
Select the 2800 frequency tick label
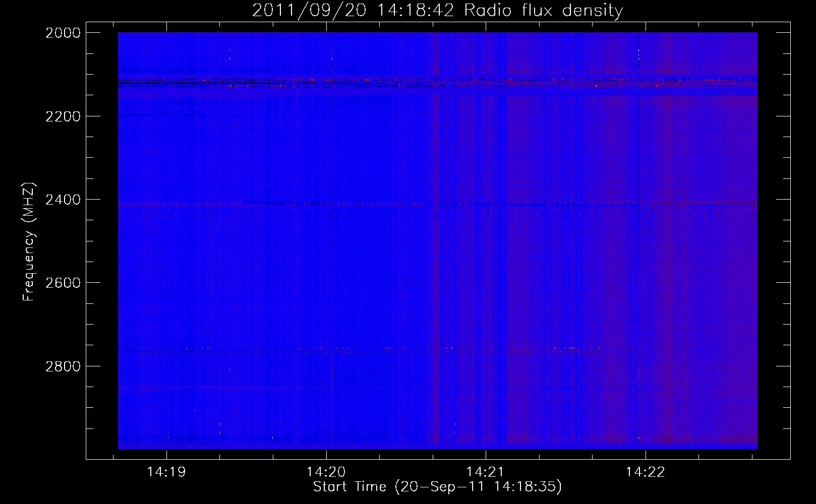pos(63,366)
